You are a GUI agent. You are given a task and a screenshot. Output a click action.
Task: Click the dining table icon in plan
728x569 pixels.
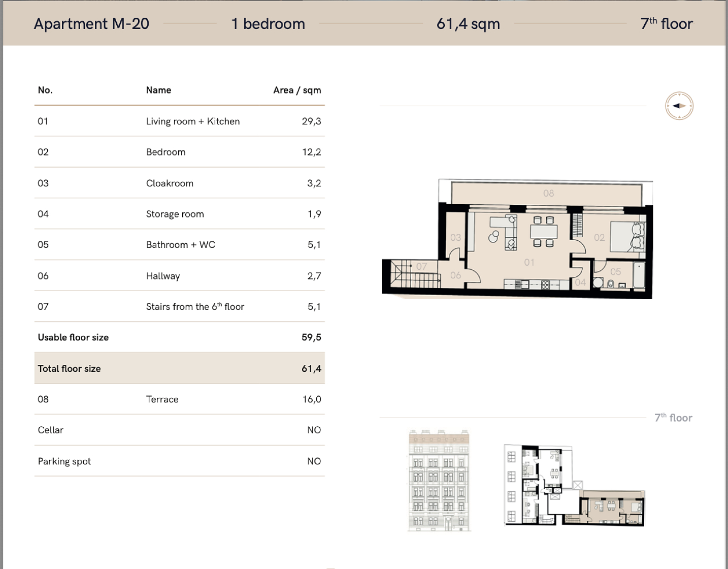[543, 232]
